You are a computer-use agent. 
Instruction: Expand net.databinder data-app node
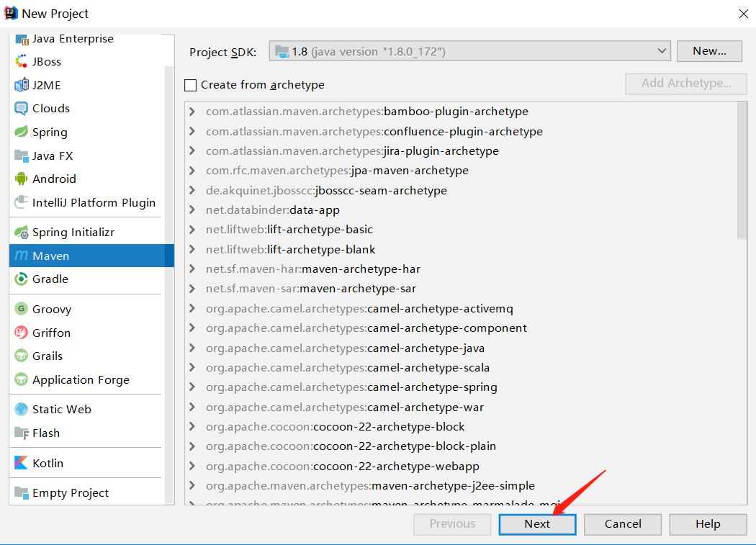(x=192, y=210)
